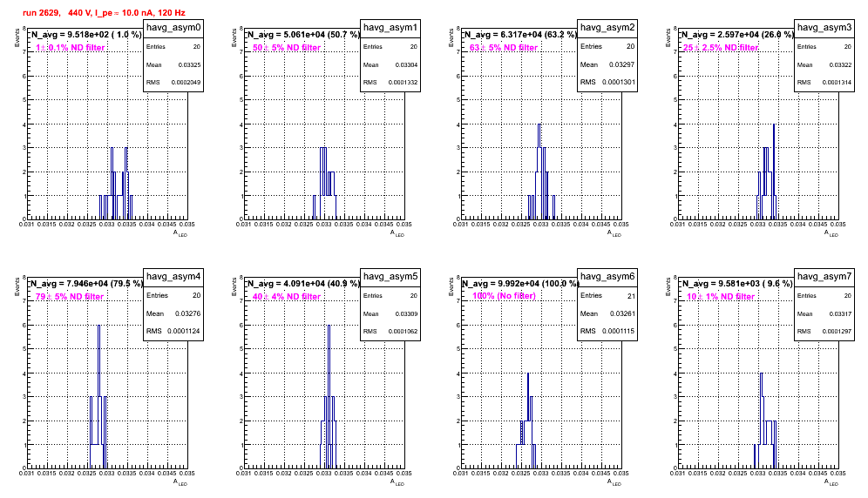The height and width of the screenshot is (498, 868).
Task: Click RMS 0.0001124 in havg_asym4 stats
Action: (x=173, y=331)
